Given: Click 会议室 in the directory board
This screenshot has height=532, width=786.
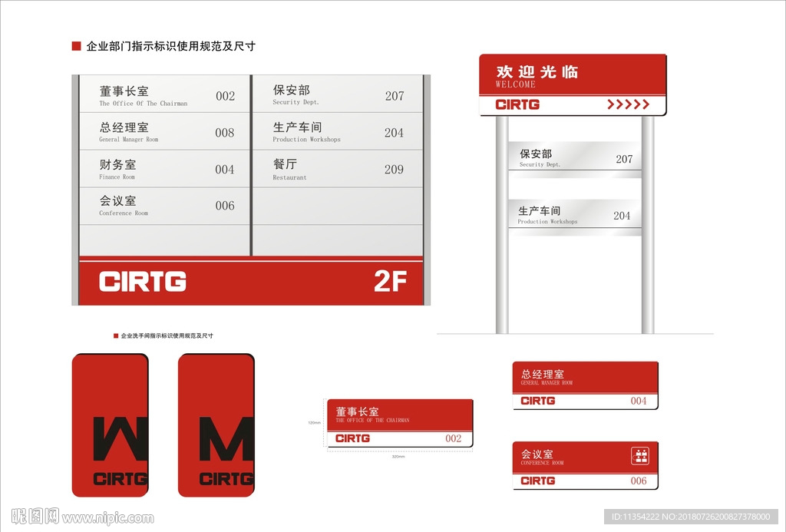Looking at the screenshot, I should pos(117,200).
